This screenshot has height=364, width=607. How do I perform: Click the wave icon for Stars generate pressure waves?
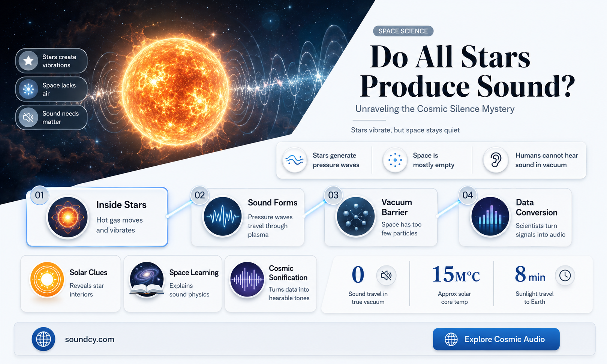pyautogui.click(x=294, y=160)
